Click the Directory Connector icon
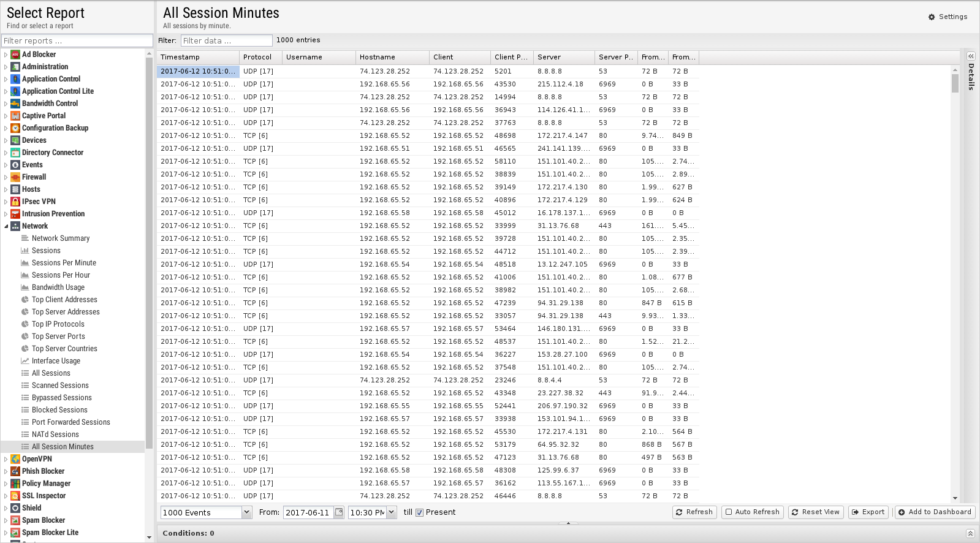 [x=15, y=153]
